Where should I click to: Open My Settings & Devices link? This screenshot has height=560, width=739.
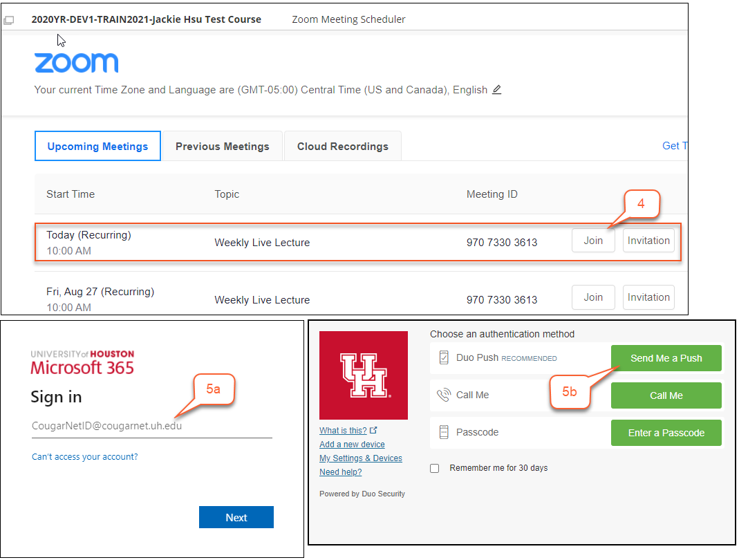pos(361,458)
